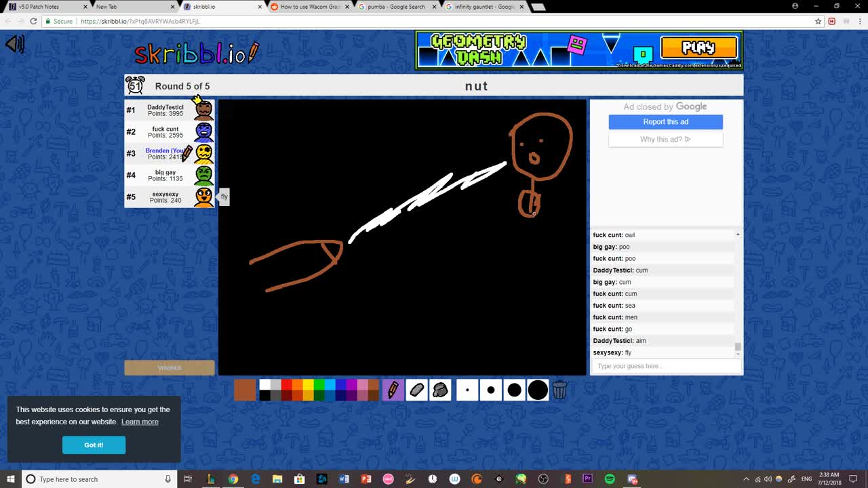The width and height of the screenshot is (868, 488).
Task: Go back in browser history
Action: [x=7, y=21]
